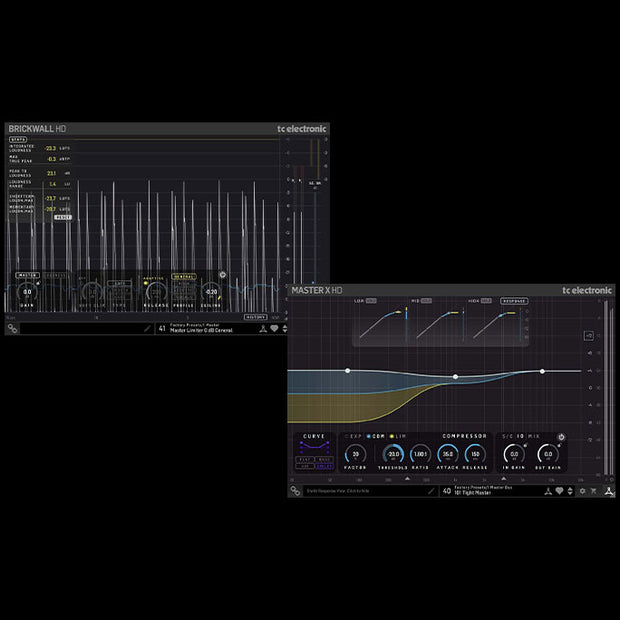
Task: Click the pencil edit icon in Master X HD footer
Action: click(x=431, y=491)
